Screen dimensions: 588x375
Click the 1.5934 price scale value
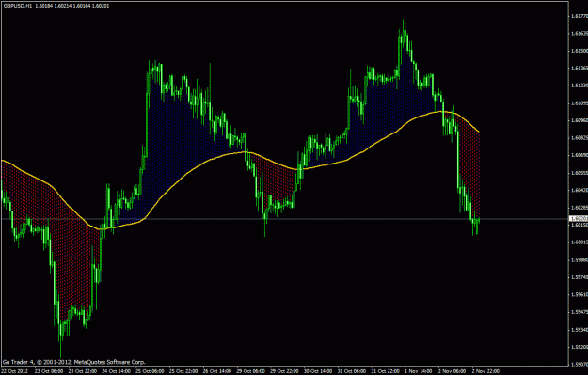579,329
